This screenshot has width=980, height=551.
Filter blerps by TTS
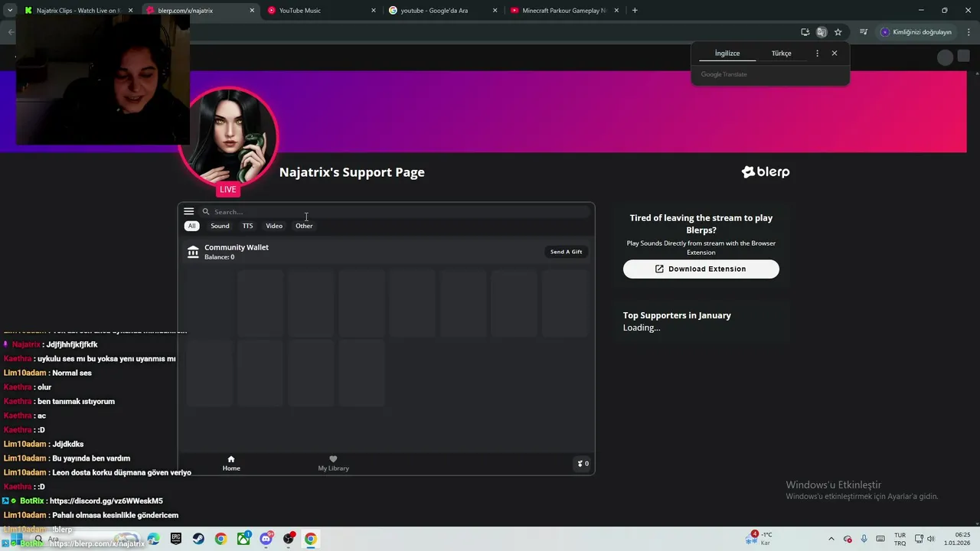pos(247,226)
